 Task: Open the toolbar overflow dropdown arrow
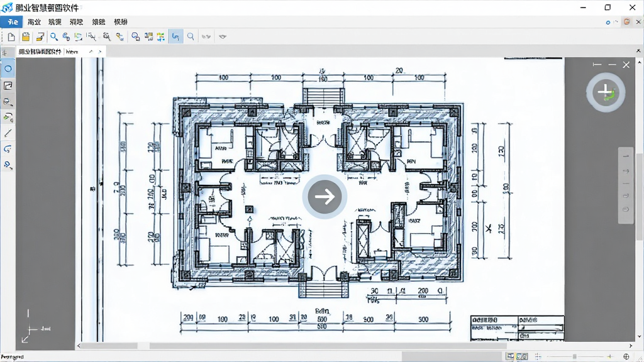[x=223, y=37]
